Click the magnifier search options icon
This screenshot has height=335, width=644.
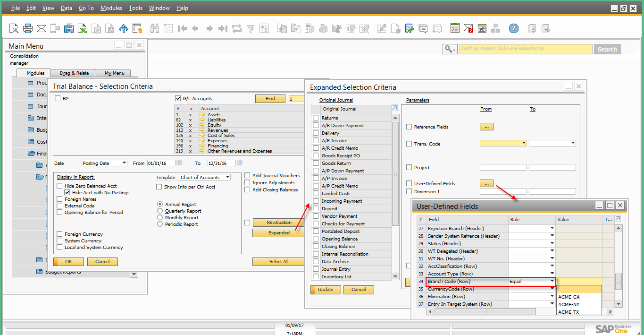coord(450,49)
